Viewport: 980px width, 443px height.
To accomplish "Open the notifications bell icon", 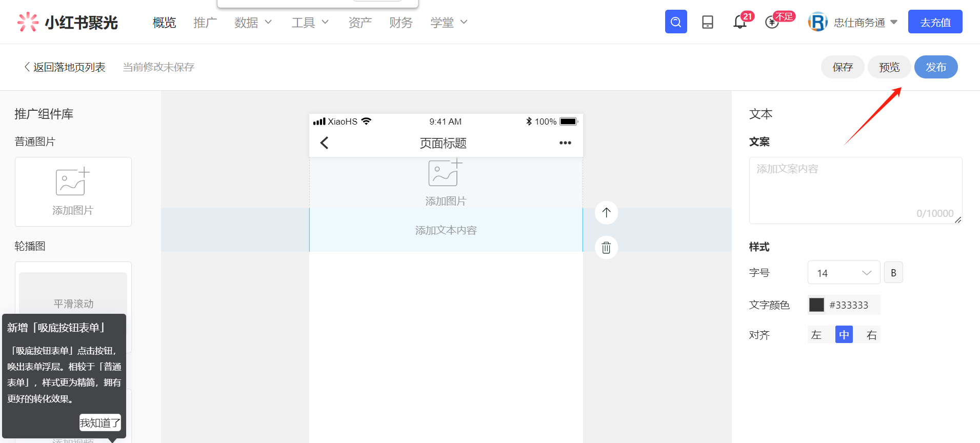I will click(739, 22).
